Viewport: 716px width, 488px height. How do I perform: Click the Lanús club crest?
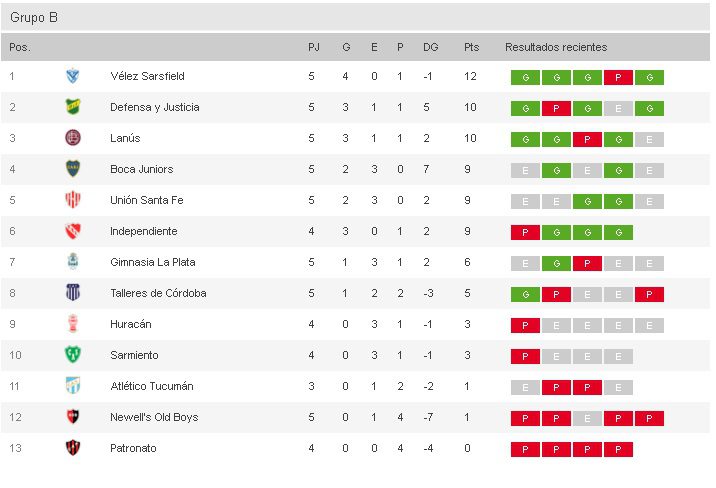pyautogui.click(x=72, y=138)
